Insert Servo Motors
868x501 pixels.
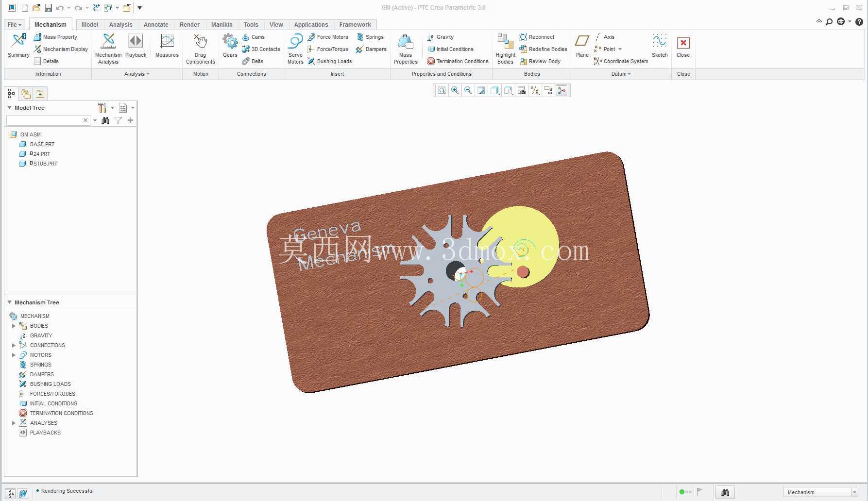coord(295,49)
